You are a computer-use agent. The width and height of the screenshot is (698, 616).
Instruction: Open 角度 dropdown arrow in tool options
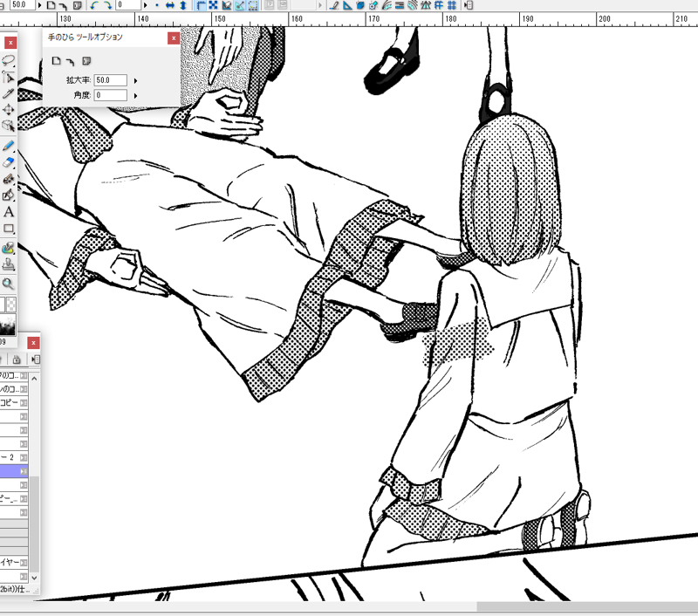[135, 95]
